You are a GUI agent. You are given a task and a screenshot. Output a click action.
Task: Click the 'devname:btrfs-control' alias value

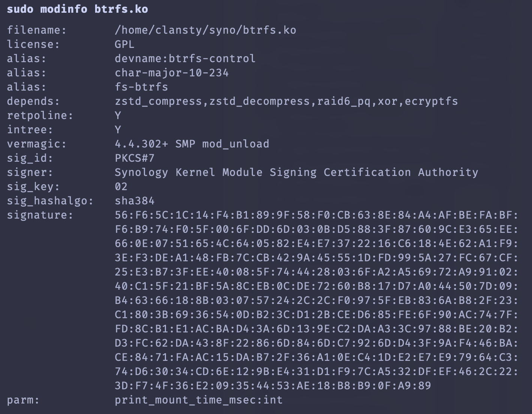(185, 58)
